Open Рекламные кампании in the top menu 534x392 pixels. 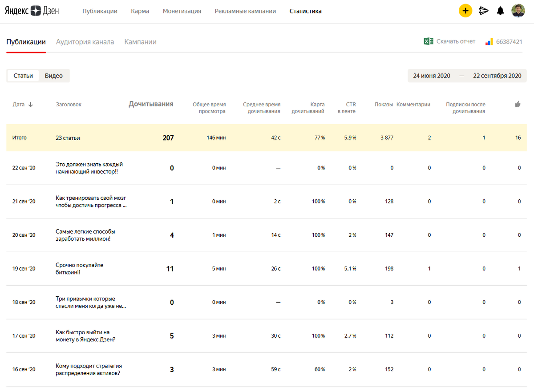tap(245, 11)
